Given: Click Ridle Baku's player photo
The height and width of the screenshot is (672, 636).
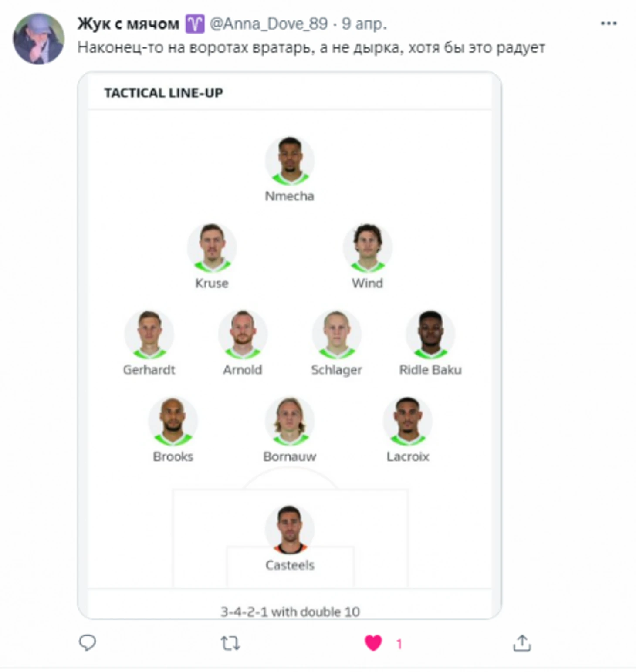Looking at the screenshot, I should tap(430, 334).
